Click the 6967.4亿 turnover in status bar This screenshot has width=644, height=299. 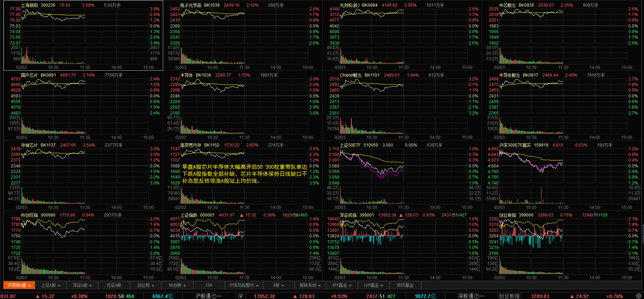(x=162, y=296)
